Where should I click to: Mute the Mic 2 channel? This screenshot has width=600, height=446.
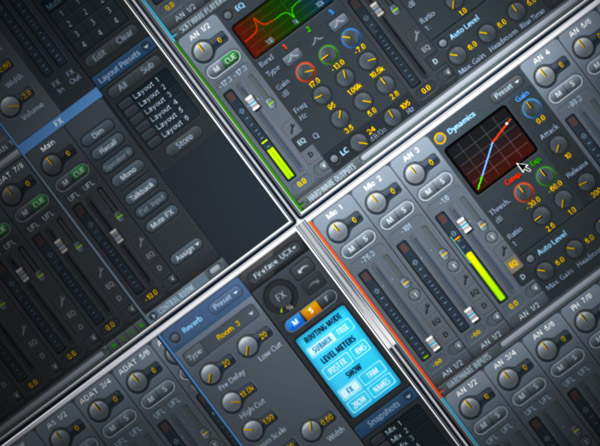pos(390,220)
